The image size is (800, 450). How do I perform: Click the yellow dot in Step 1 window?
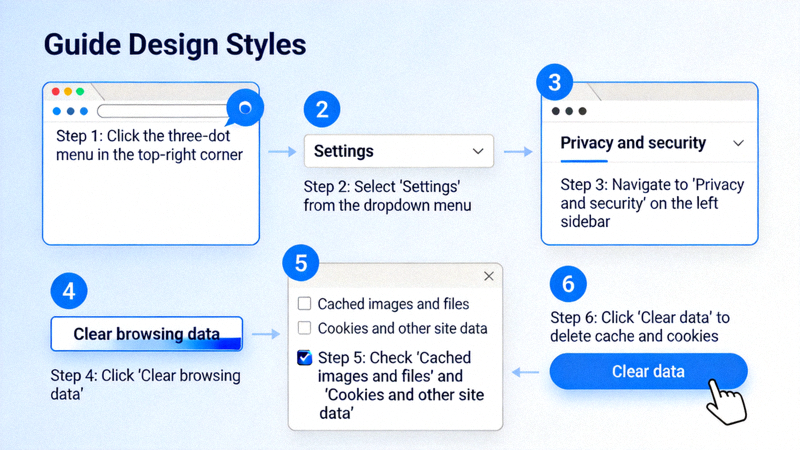tap(68, 91)
